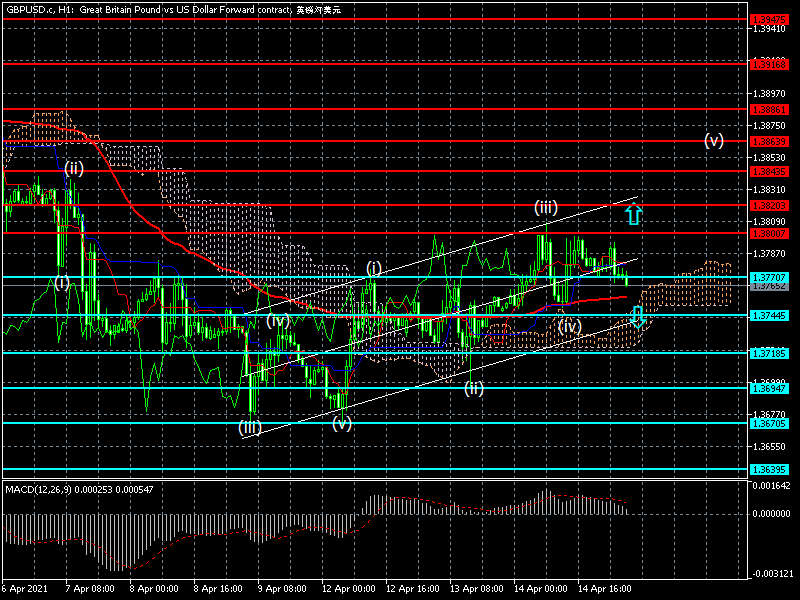Click the cyan down arrow marker

click(637, 318)
